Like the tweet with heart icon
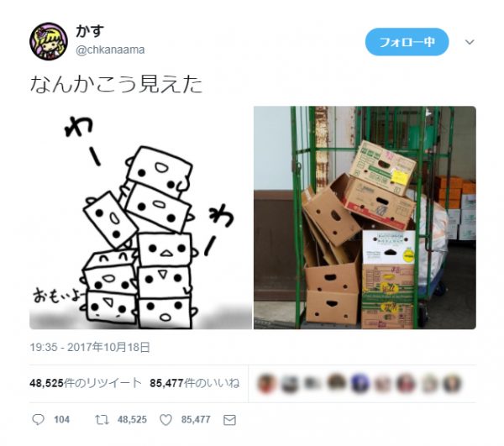The height and width of the screenshot is (446, 504). [x=165, y=420]
